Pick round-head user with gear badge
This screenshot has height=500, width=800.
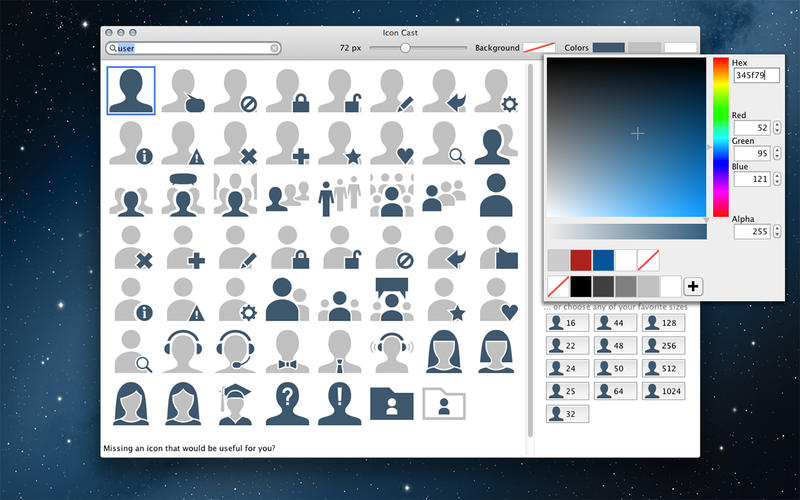coord(238,299)
